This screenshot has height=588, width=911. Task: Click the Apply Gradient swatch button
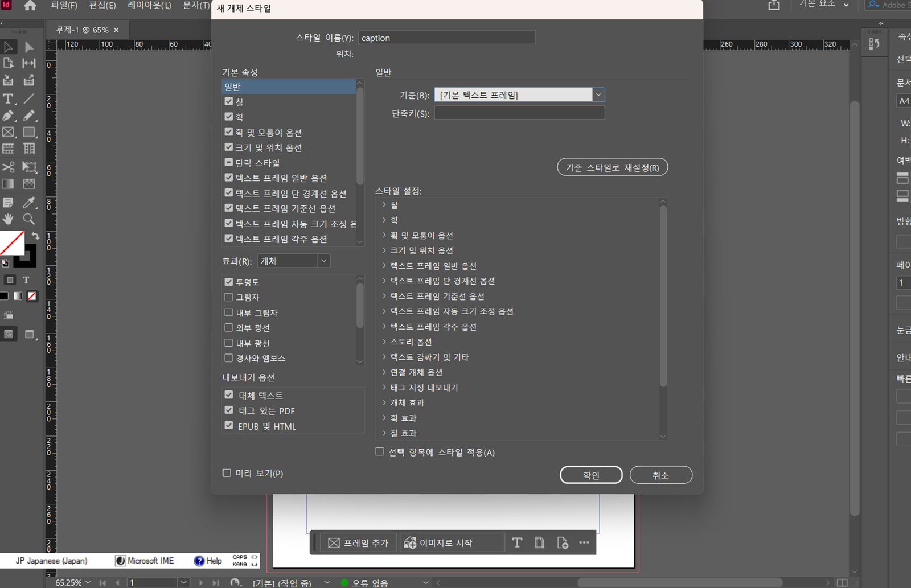(18, 296)
